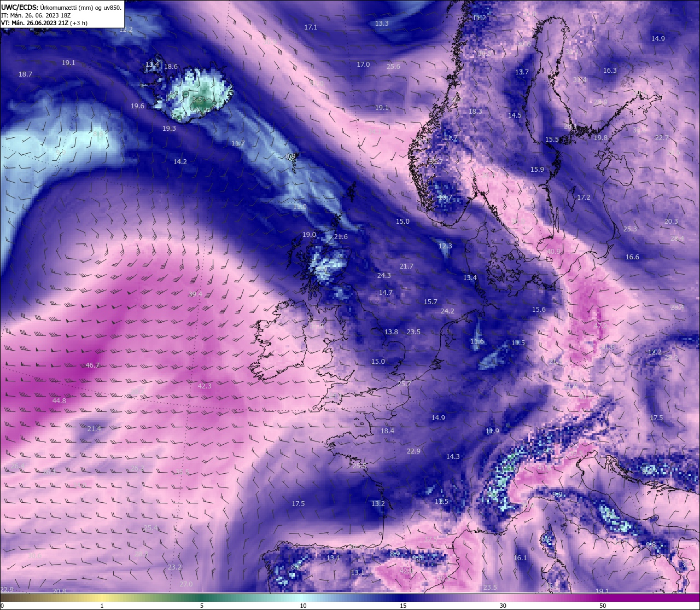
Task: Click the 24.3 map value
Action: point(384,276)
